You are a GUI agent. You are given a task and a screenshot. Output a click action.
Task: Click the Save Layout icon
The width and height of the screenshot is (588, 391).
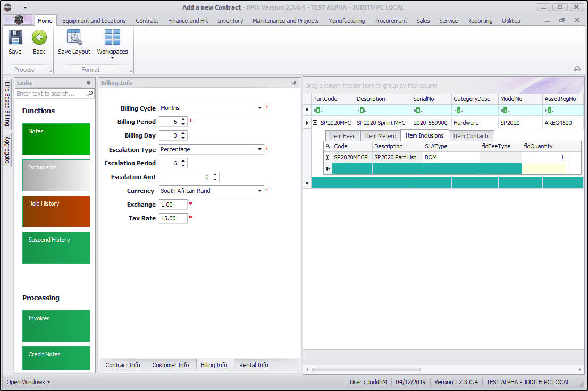tap(74, 38)
